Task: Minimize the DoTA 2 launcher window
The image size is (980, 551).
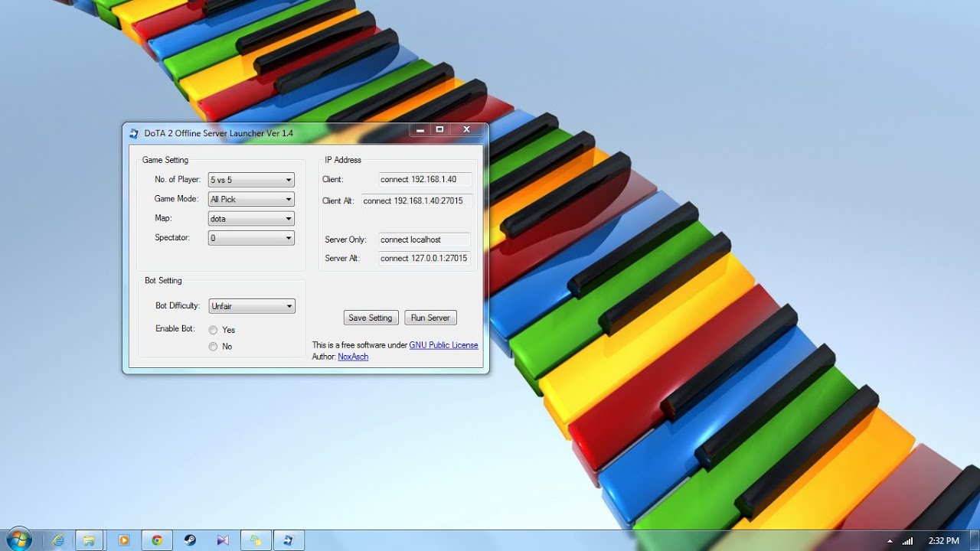Action: [x=420, y=129]
